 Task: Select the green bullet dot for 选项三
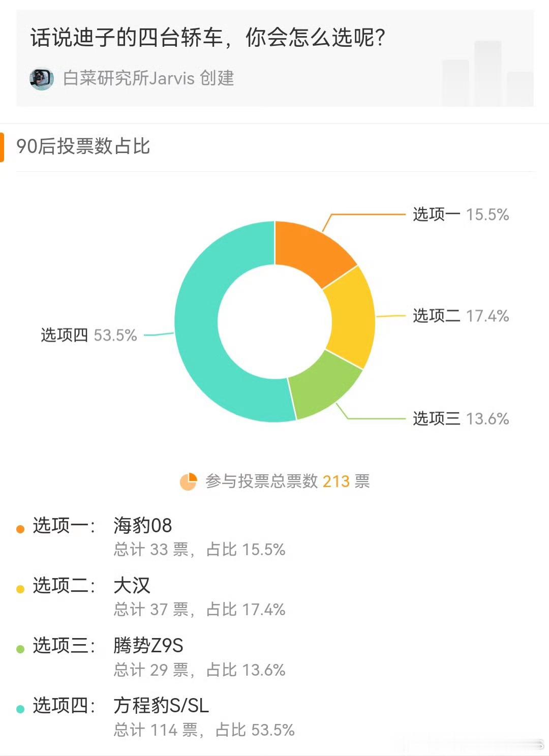(x=20, y=649)
